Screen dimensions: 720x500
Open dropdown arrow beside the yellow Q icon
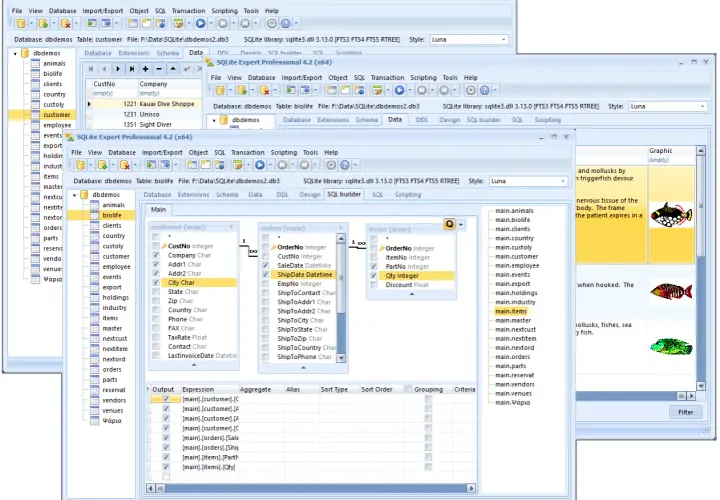pyautogui.click(x=461, y=224)
